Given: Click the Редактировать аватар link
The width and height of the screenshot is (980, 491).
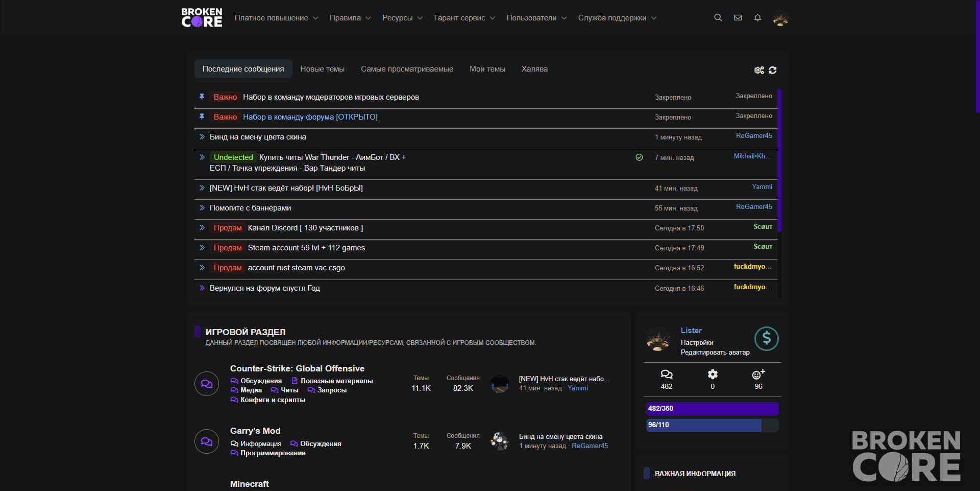Looking at the screenshot, I should [715, 353].
